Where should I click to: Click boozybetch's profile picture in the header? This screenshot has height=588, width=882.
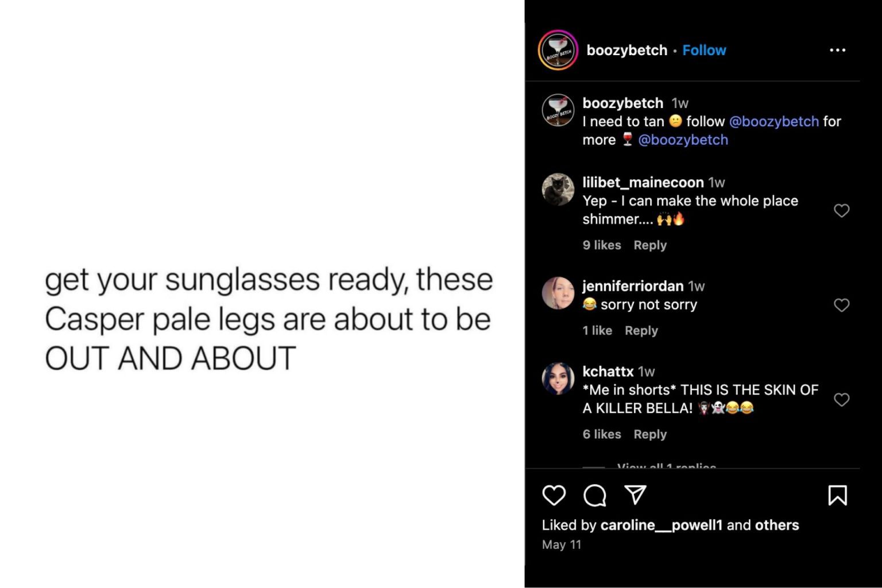point(558,50)
